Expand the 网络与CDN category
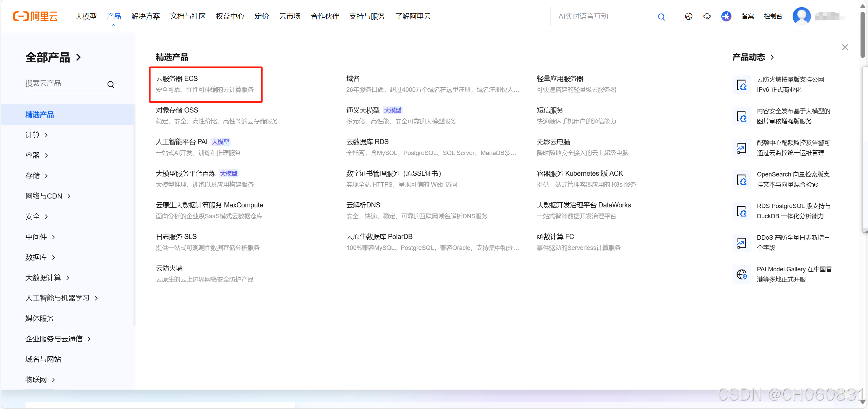The image size is (868, 409). coord(48,196)
